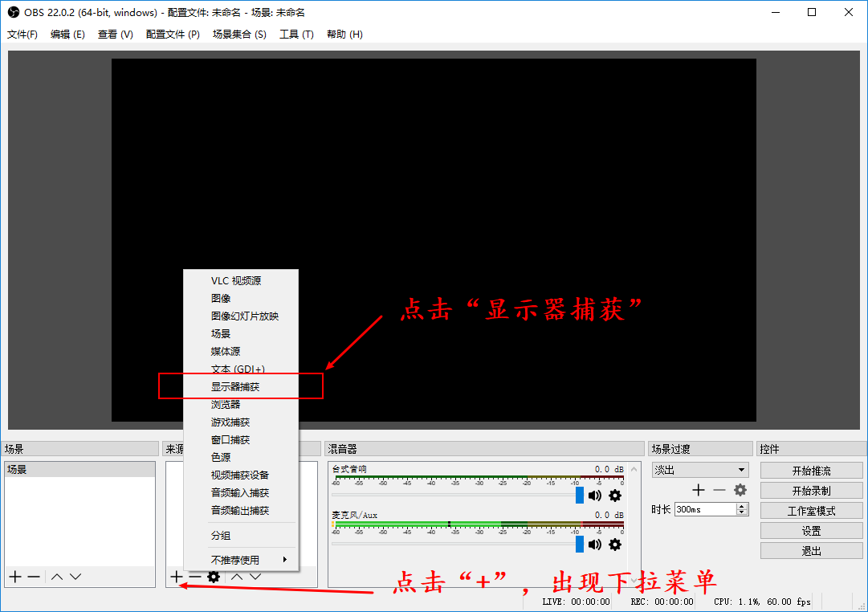Viewport: 868px width, 612px height.
Task: Choose VLC 视频源 from the source menu
Action: [x=241, y=281]
